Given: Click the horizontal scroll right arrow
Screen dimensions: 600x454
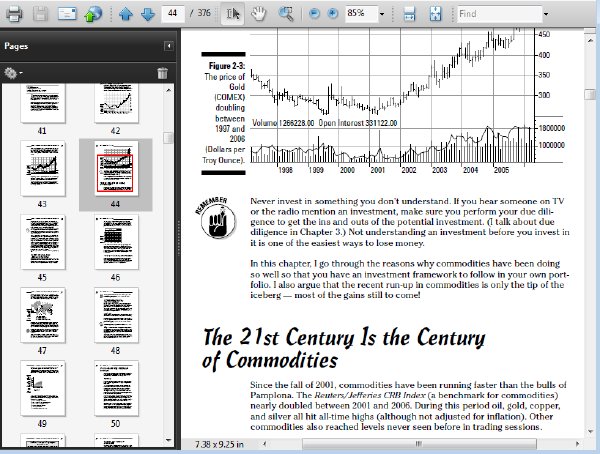Looking at the screenshot, I should pos(577,444).
